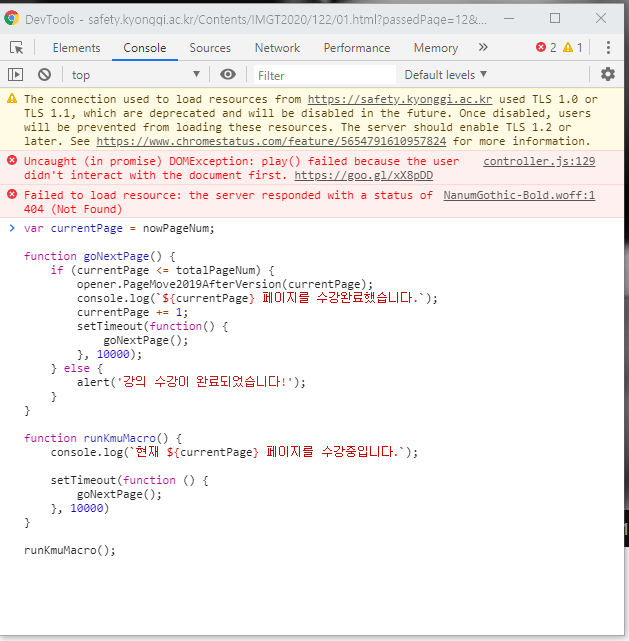Open the Default levels dropdown
The height and width of the screenshot is (641, 629).
coord(445,75)
